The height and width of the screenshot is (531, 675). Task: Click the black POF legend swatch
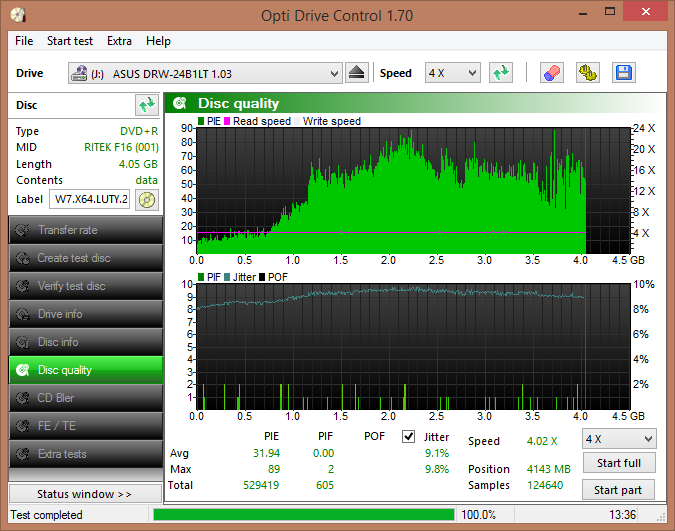262,277
